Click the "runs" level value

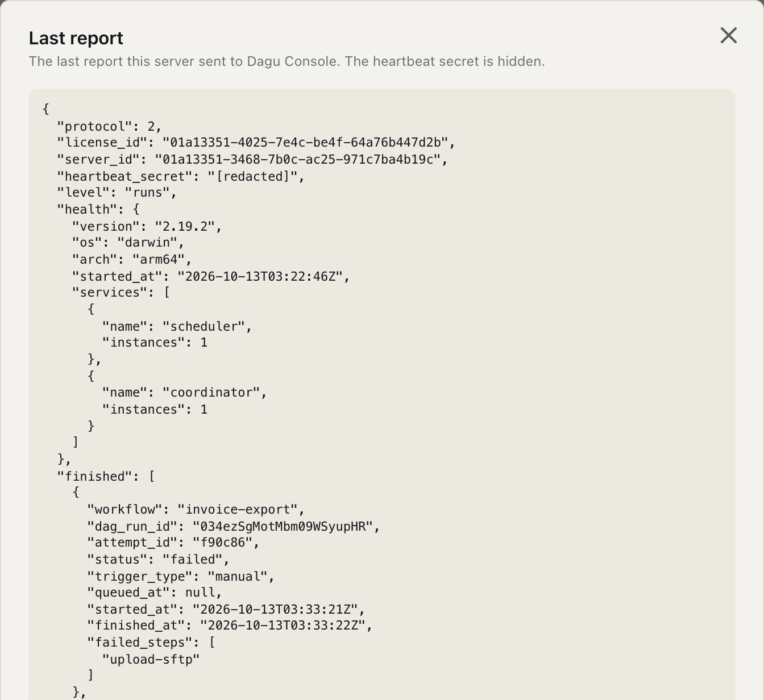(147, 193)
